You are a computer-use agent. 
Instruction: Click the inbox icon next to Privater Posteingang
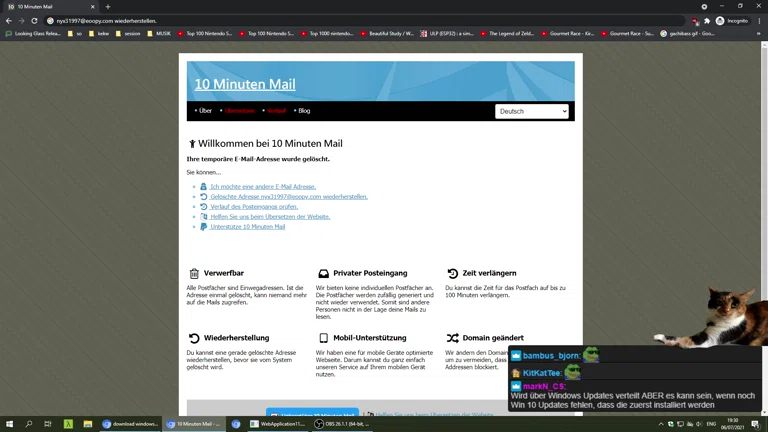coord(323,273)
